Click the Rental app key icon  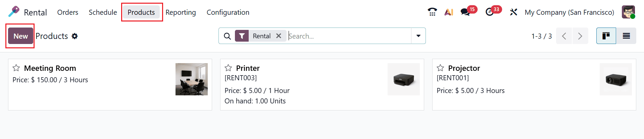tap(14, 12)
